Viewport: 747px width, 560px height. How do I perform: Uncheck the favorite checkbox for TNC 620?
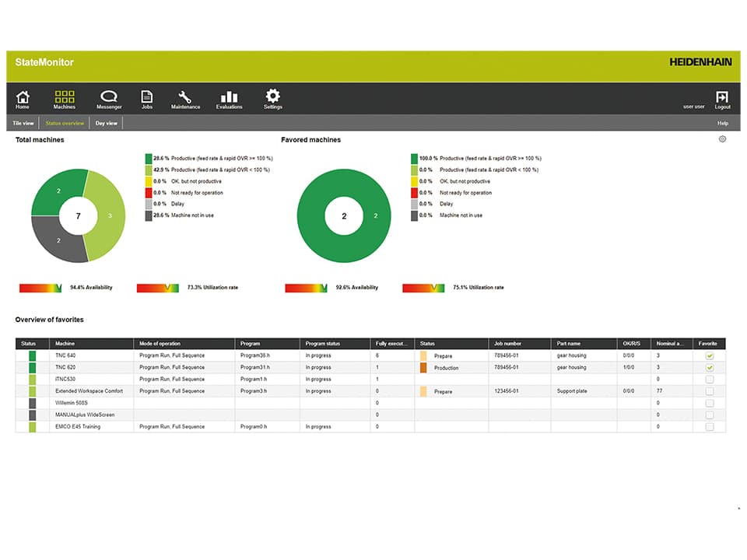709,367
